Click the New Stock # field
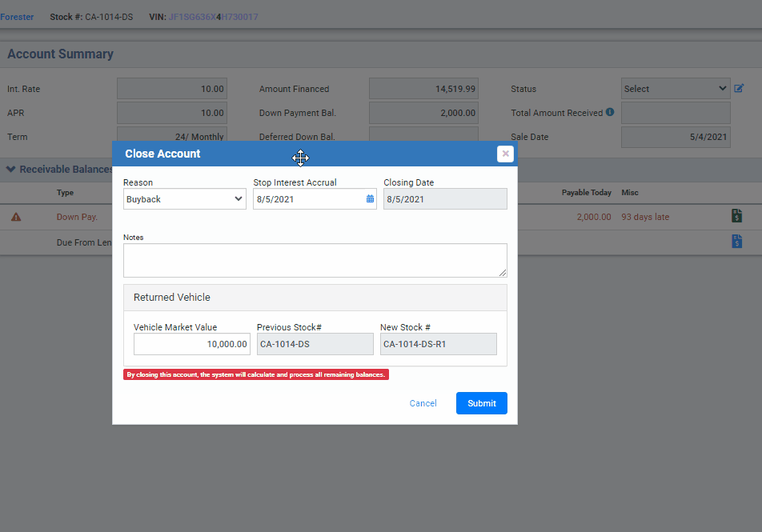The image size is (762, 532). pyautogui.click(x=438, y=344)
